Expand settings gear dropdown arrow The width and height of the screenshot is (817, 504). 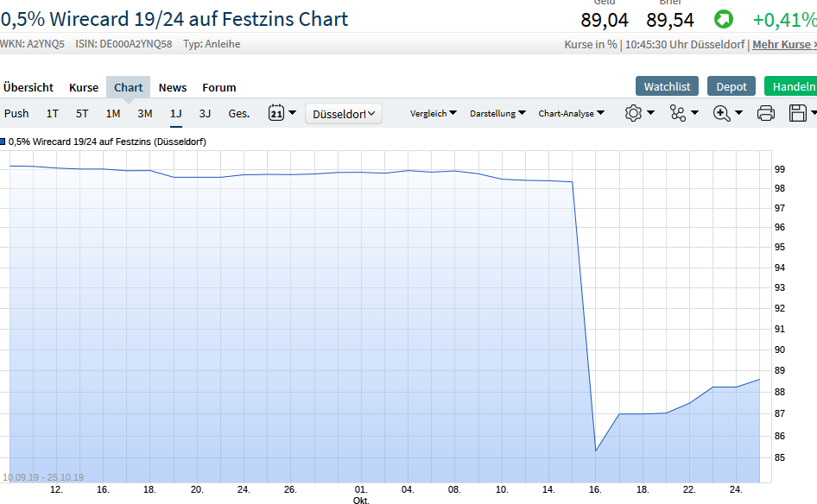click(651, 113)
